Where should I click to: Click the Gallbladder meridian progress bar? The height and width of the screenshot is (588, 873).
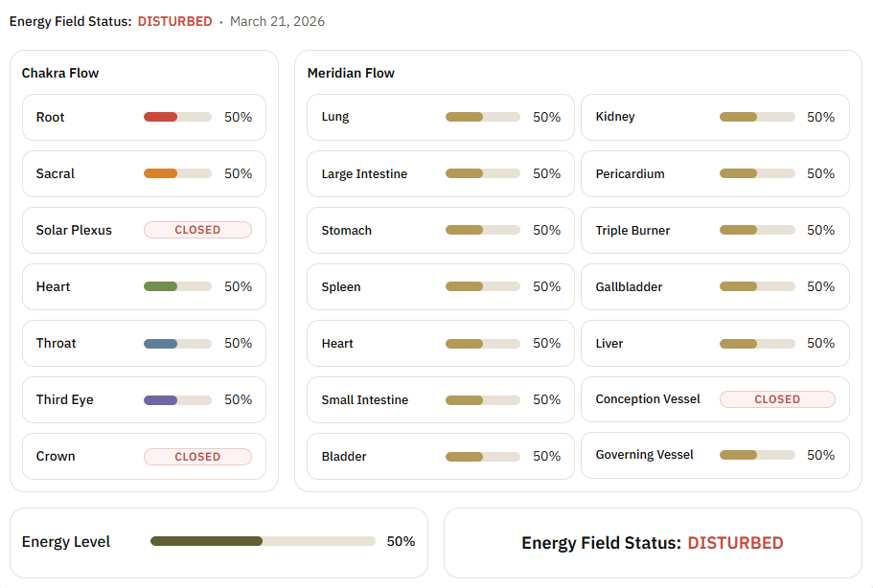click(757, 286)
